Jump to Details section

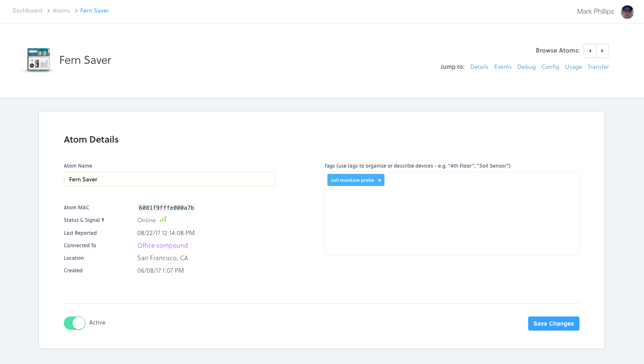[479, 67]
